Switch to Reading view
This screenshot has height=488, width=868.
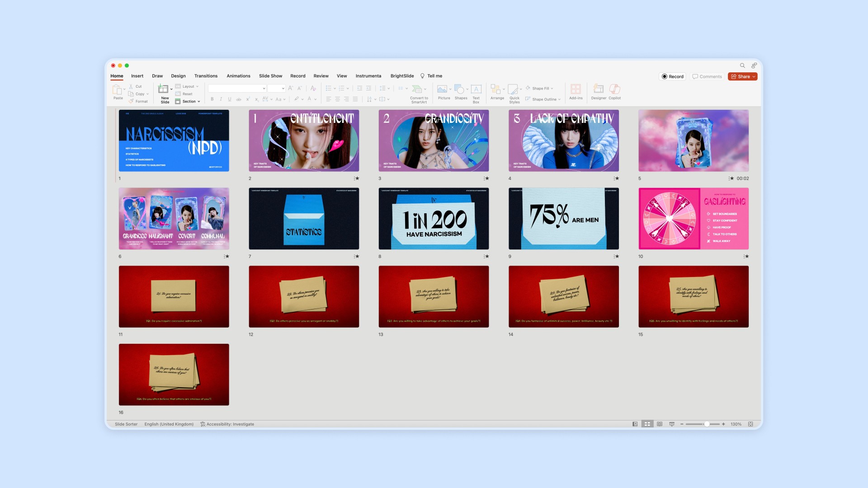click(660, 424)
